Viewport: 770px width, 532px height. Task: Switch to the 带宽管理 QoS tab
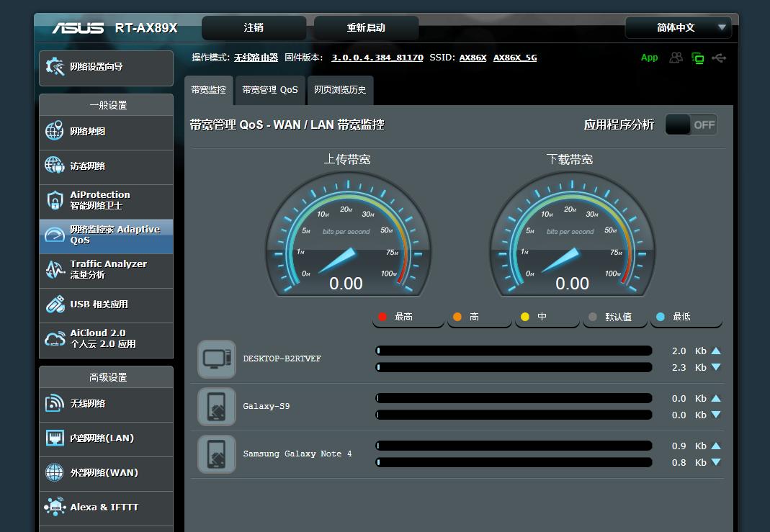pyautogui.click(x=269, y=90)
